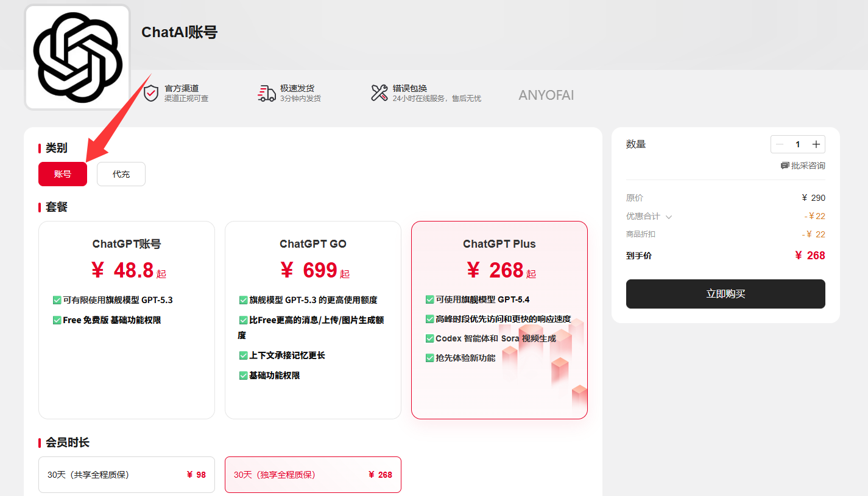Click green check beside Codex 智能体和 Sora
Screen dimensions: 868x496
coord(430,338)
